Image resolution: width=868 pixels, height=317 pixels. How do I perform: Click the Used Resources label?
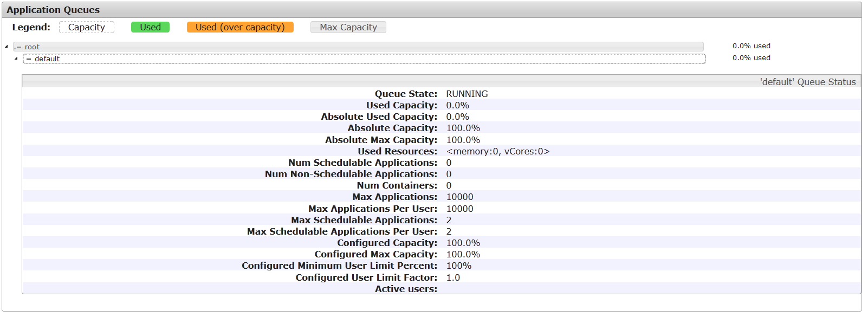coord(398,151)
